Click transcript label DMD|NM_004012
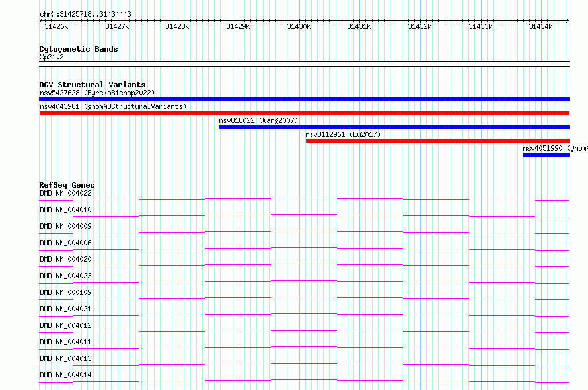The image size is (588, 390). tap(65, 325)
